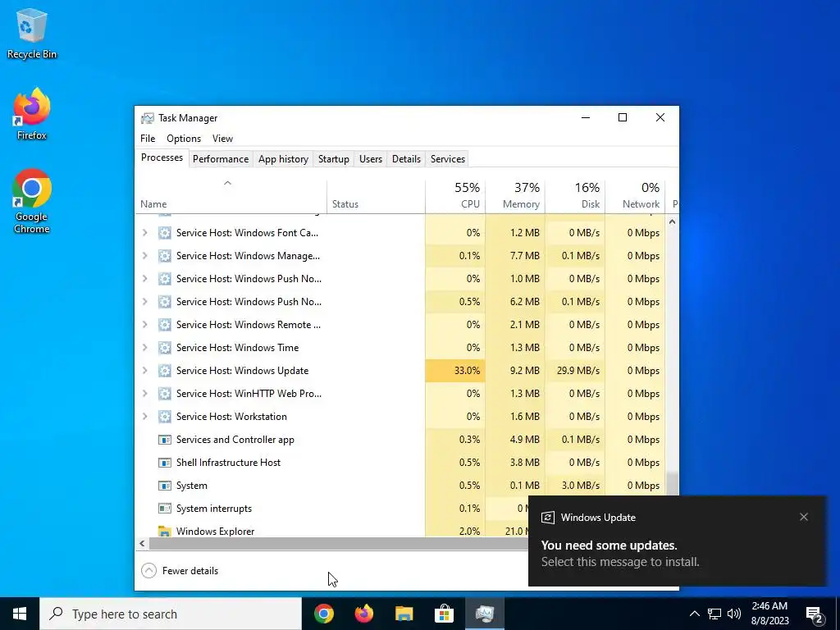Switch to the Startup tab
This screenshot has width=840, height=630.
pyautogui.click(x=334, y=159)
